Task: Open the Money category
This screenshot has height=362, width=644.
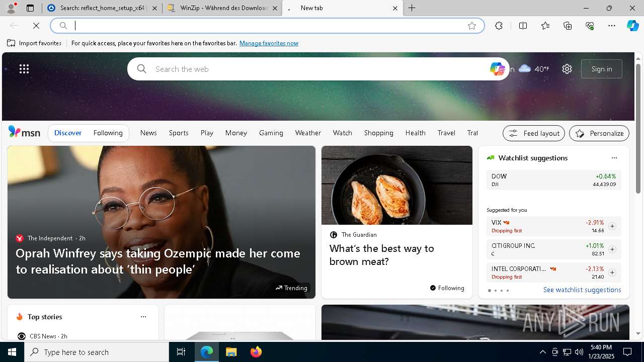Action: pos(236,133)
